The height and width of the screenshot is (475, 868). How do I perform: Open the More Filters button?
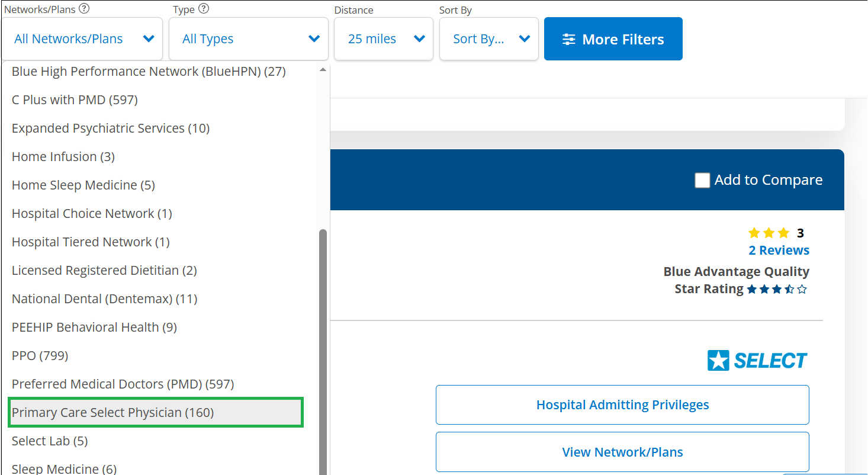point(613,39)
